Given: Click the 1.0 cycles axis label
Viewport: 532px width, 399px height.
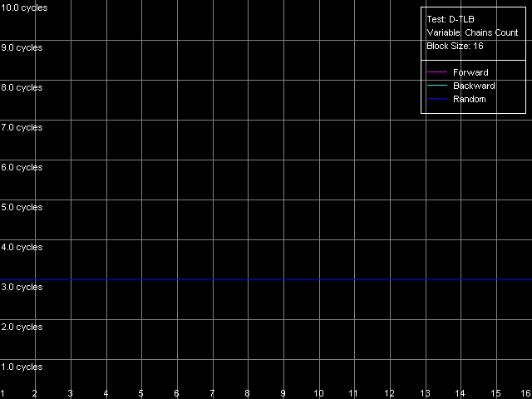Looking at the screenshot, I should pos(22,367).
